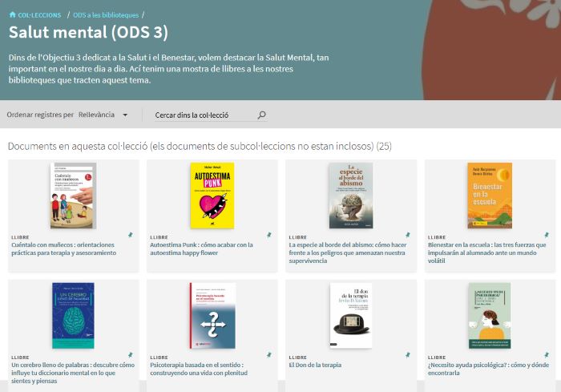Open the Psicoterapia basada en el sentido cover

point(212,315)
